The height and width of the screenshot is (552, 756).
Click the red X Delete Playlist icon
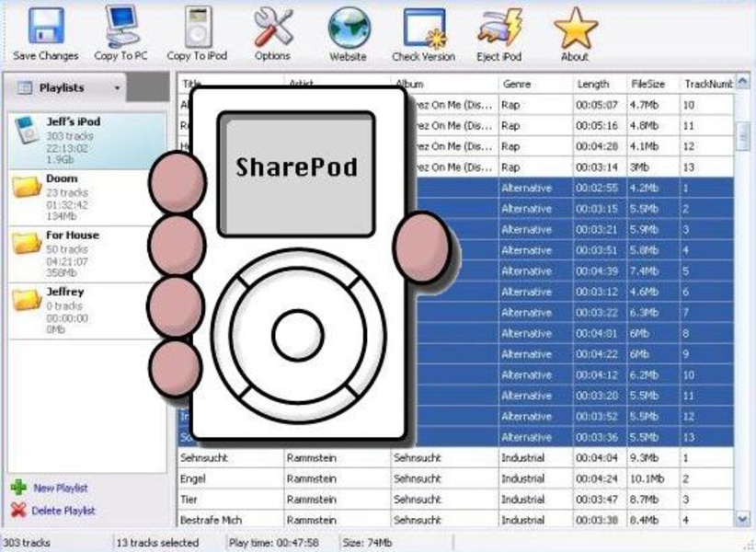click(18, 510)
